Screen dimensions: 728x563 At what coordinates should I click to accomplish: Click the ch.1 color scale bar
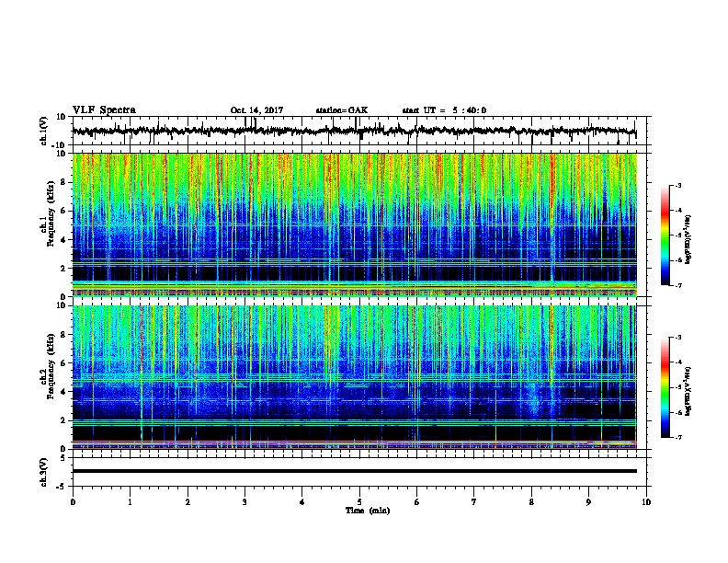(x=665, y=236)
